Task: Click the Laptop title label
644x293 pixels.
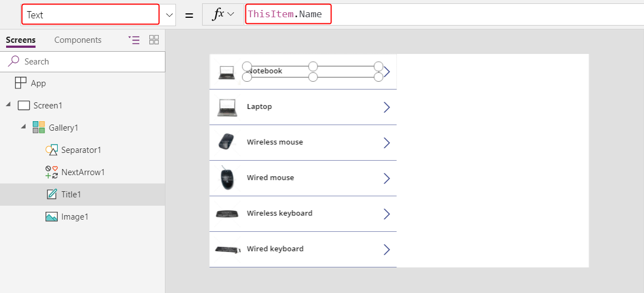Action: pyautogui.click(x=260, y=107)
